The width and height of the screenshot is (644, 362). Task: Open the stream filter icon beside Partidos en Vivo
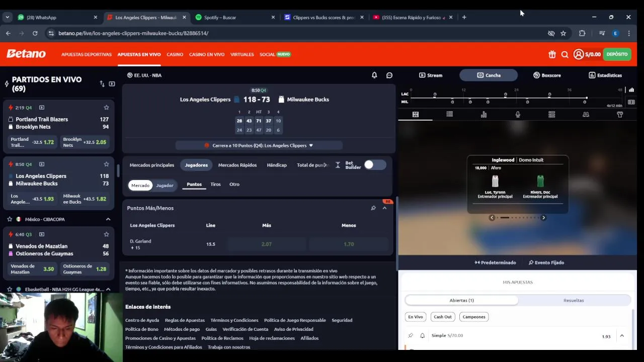tap(112, 84)
